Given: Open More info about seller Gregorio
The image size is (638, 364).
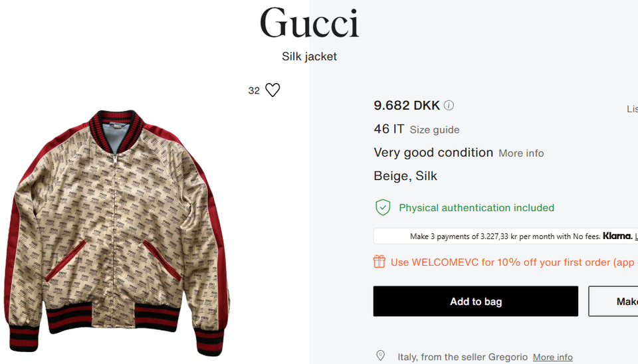Looking at the screenshot, I should [x=552, y=357].
